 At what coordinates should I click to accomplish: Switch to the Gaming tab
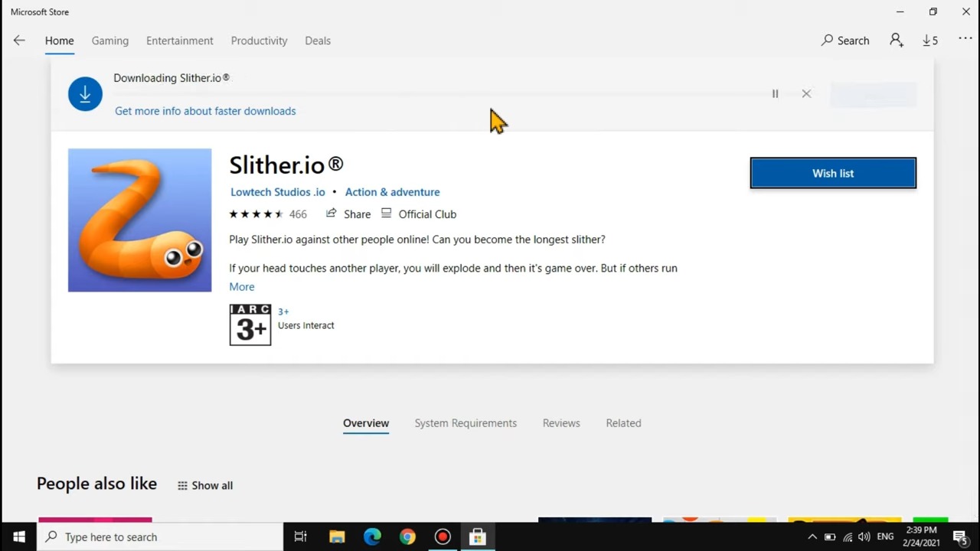point(110,41)
